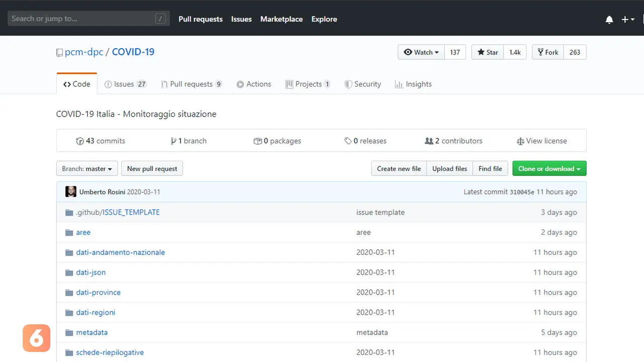Click folder icon beside .github/ISSUE_TEMPLATE
Viewport: 644px width, 362px height.
click(69, 212)
